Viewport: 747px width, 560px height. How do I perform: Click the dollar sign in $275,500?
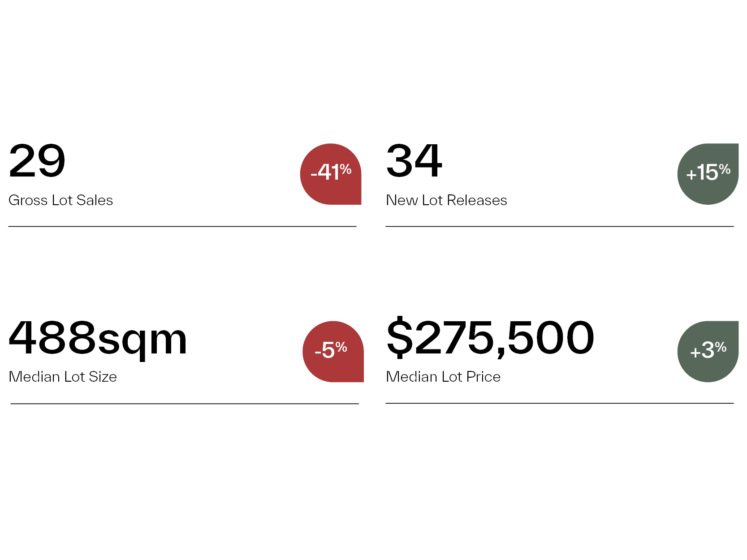click(x=400, y=338)
